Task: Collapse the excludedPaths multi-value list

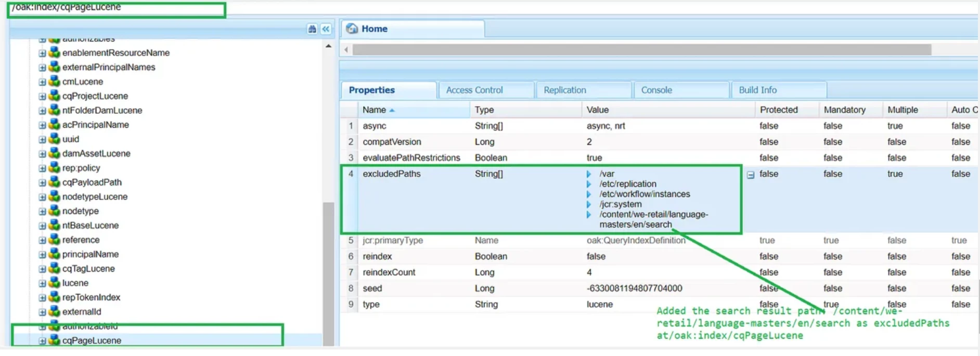Action: (751, 175)
